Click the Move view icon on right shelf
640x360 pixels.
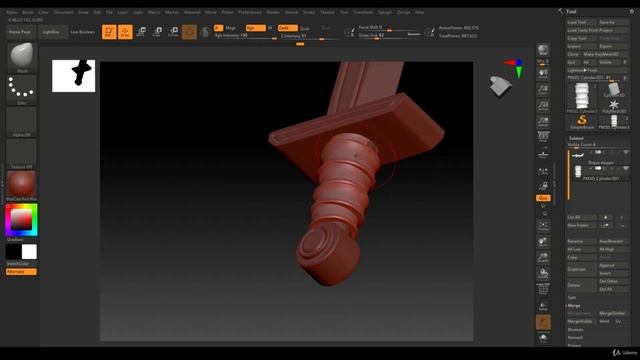tap(543, 242)
